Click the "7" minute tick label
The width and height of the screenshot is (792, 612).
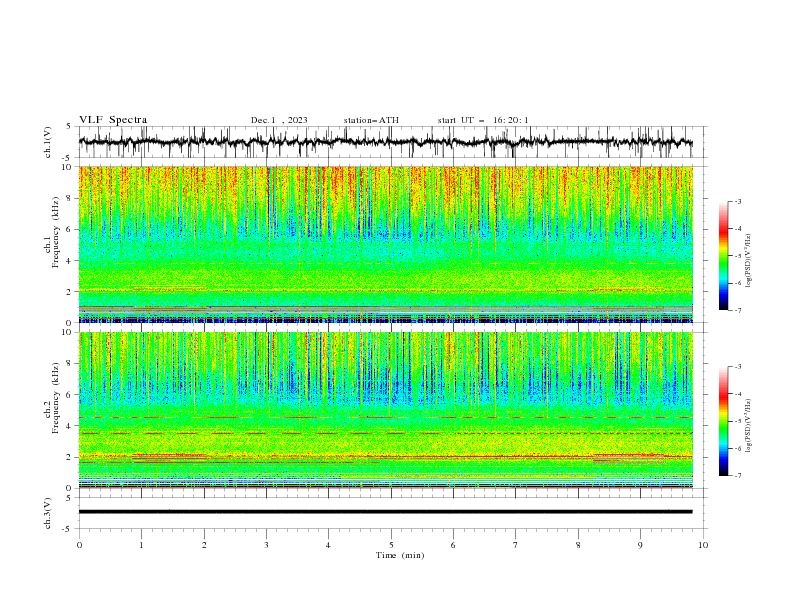tap(516, 545)
